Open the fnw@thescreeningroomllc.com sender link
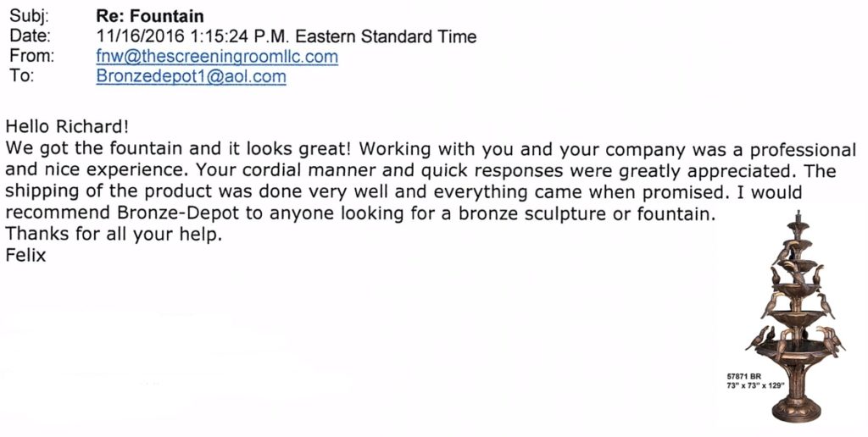Image resolution: width=868 pixels, height=437 pixels. (217, 57)
